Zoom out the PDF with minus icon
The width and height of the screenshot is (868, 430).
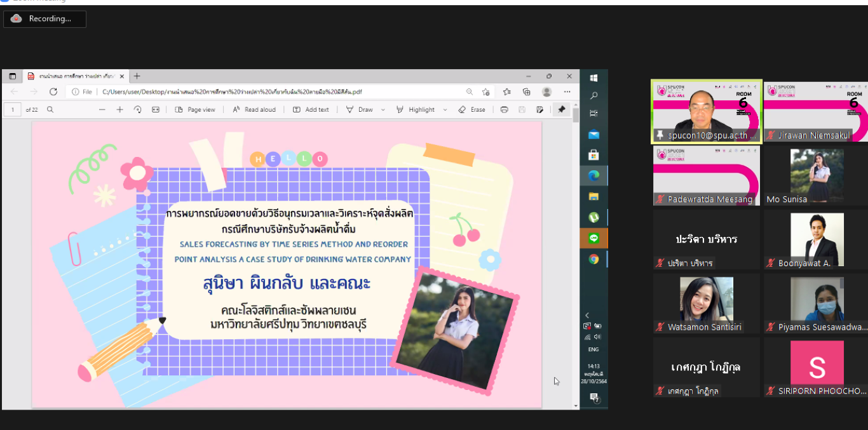point(102,109)
